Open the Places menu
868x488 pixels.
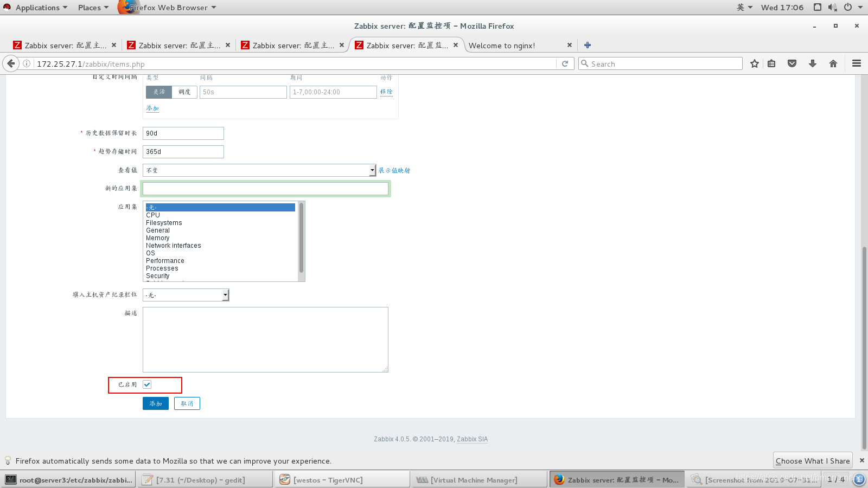tap(93, 7)
